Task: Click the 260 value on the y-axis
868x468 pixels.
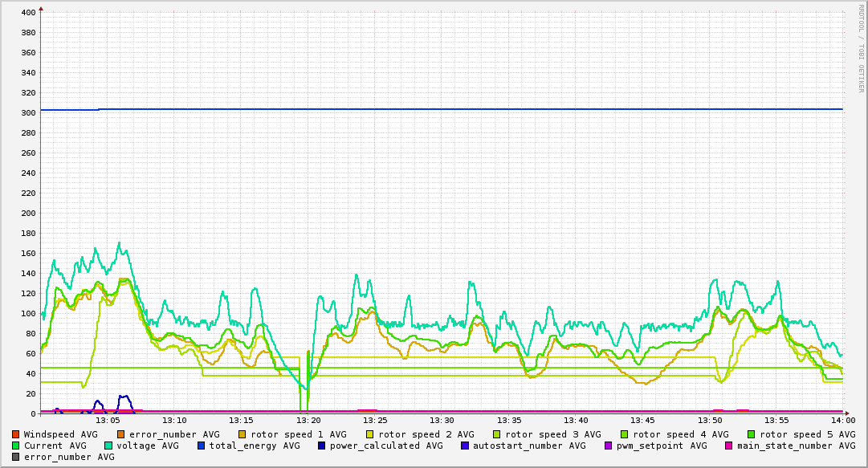Action: [28, 153]
